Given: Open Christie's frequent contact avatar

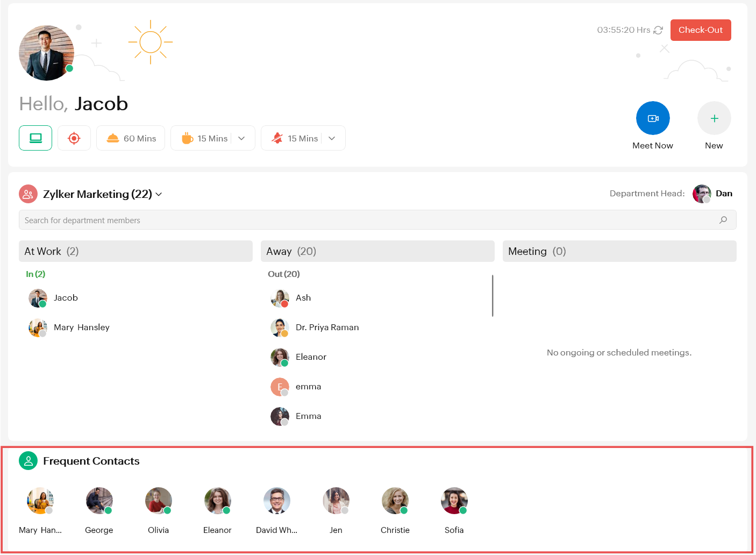Looking at the screenshot, I should 395,501.
